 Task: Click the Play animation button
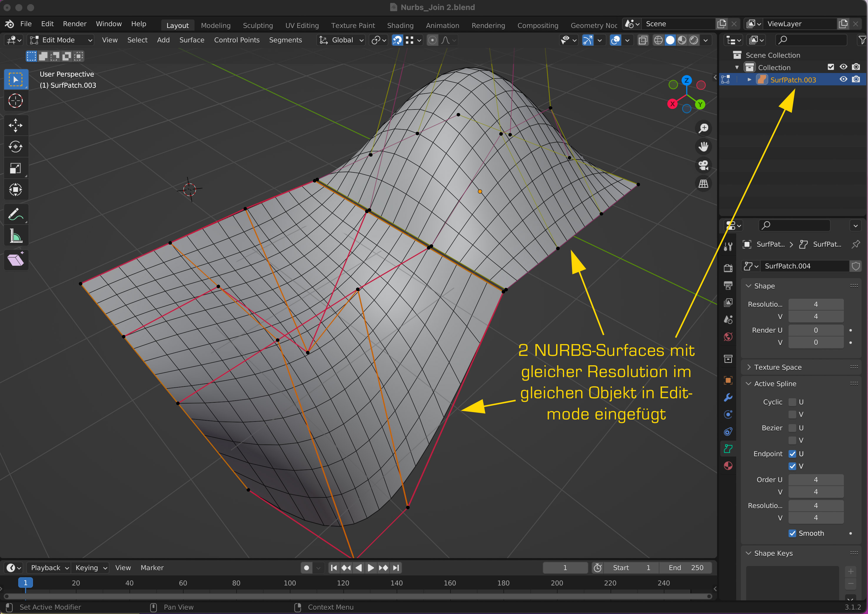click(371, 567)
